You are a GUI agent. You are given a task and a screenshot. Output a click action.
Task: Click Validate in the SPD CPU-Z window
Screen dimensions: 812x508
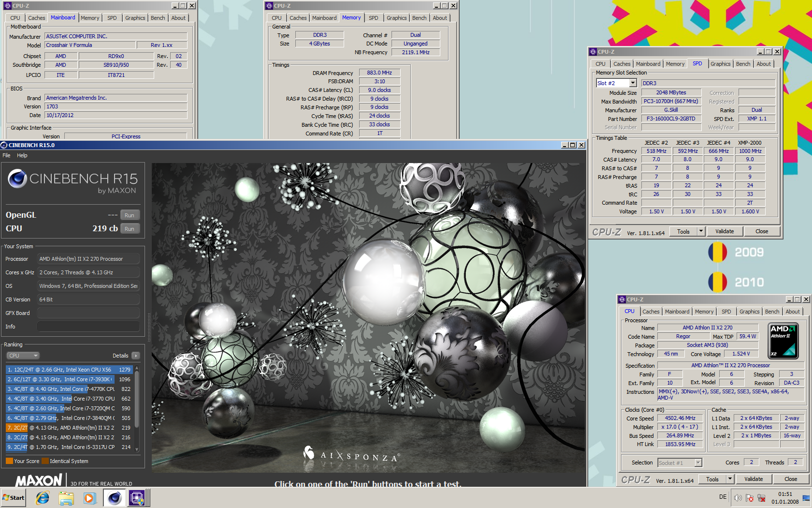click(x=725, y=231)
